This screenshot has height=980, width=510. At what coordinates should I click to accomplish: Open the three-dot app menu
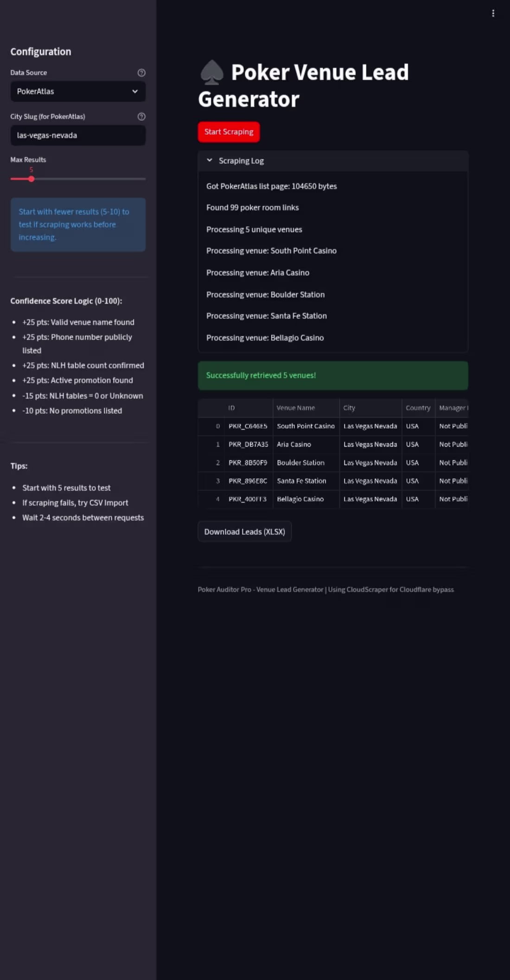493,13
